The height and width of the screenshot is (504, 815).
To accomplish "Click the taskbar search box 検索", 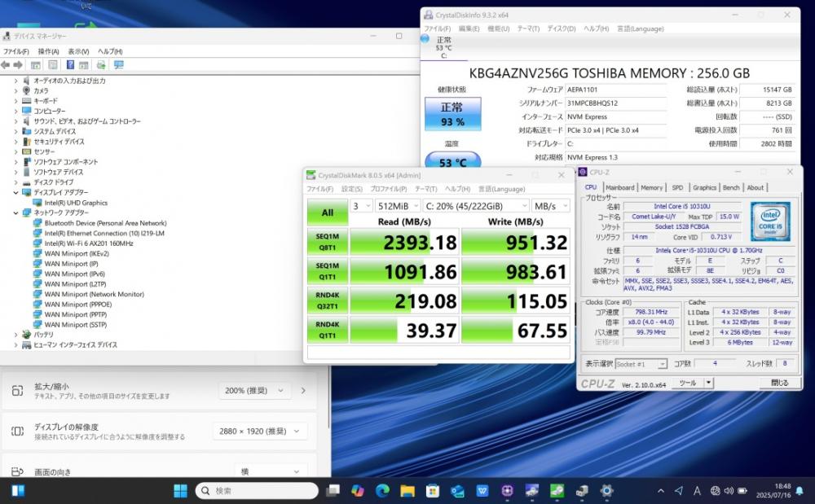I will tap(257, 490).
